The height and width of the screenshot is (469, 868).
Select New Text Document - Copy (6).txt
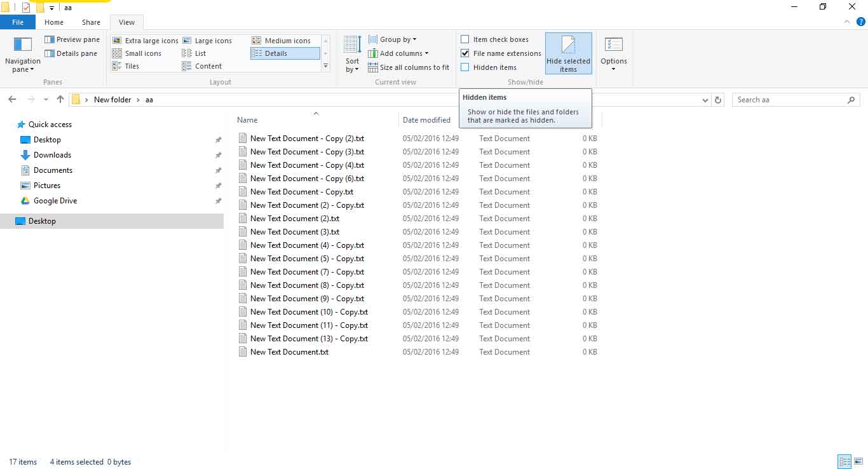[307, 179]
